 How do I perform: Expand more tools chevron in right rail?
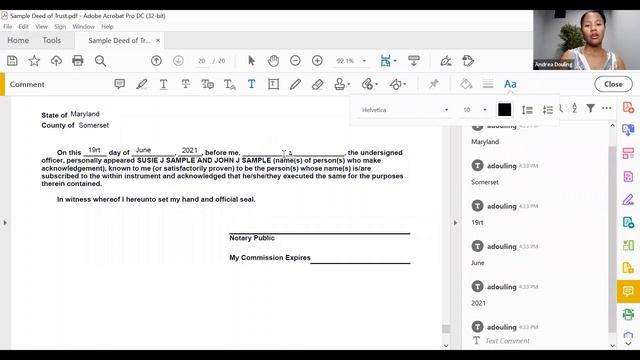tap(628, 344)
